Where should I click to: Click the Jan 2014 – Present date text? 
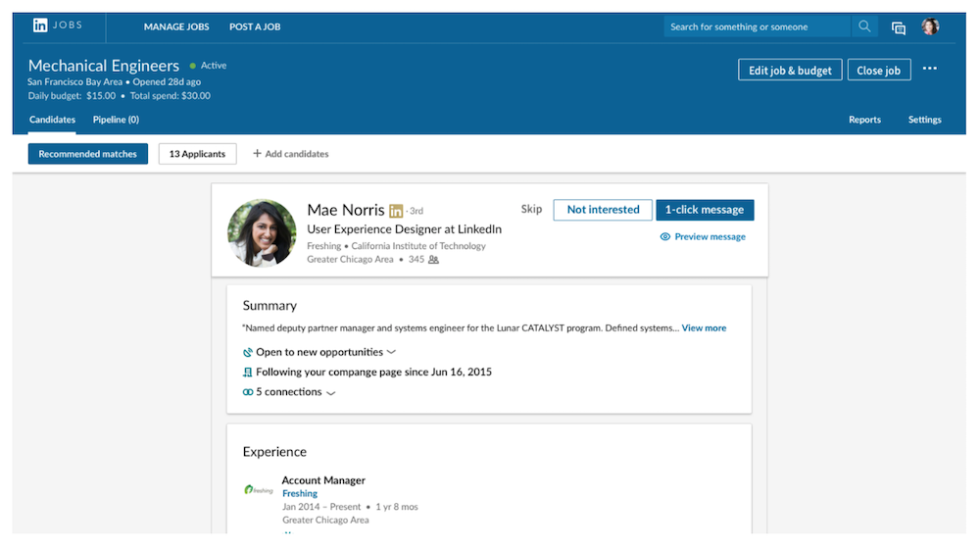click(x=321, y=507)
